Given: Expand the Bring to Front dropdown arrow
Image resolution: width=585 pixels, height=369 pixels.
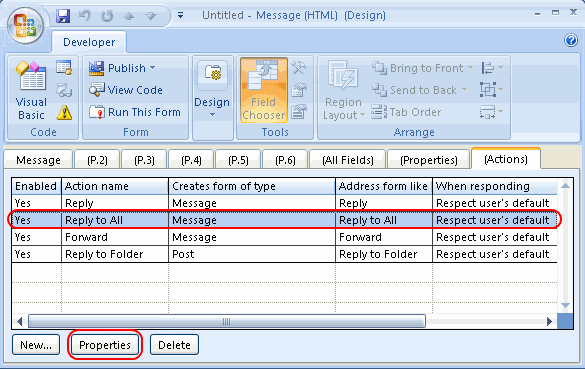Looking at the screenshot, I should pos(470,68).
